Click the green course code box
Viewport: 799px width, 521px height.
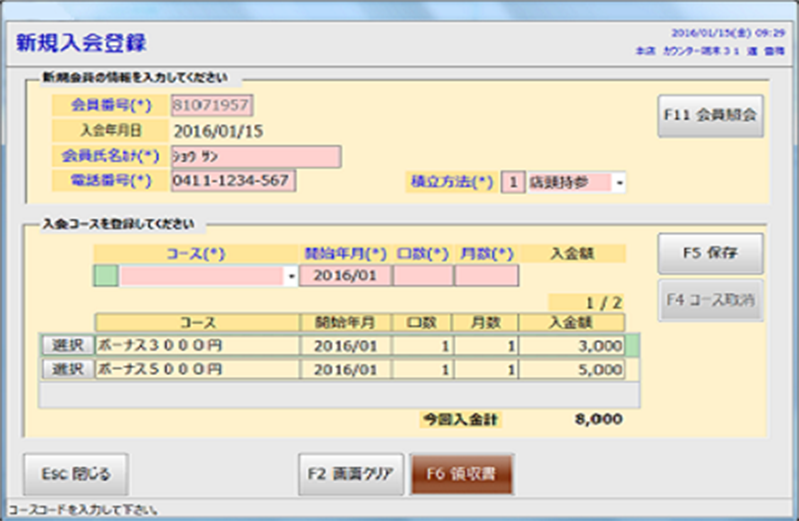coord(105,276)
